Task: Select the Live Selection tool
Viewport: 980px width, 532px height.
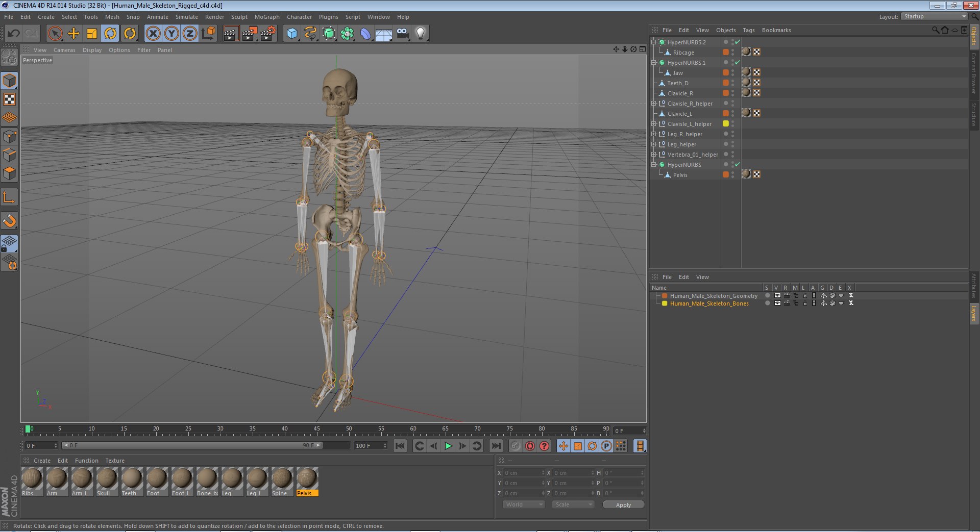Action: pyautogui.click(x=55, y=34)
